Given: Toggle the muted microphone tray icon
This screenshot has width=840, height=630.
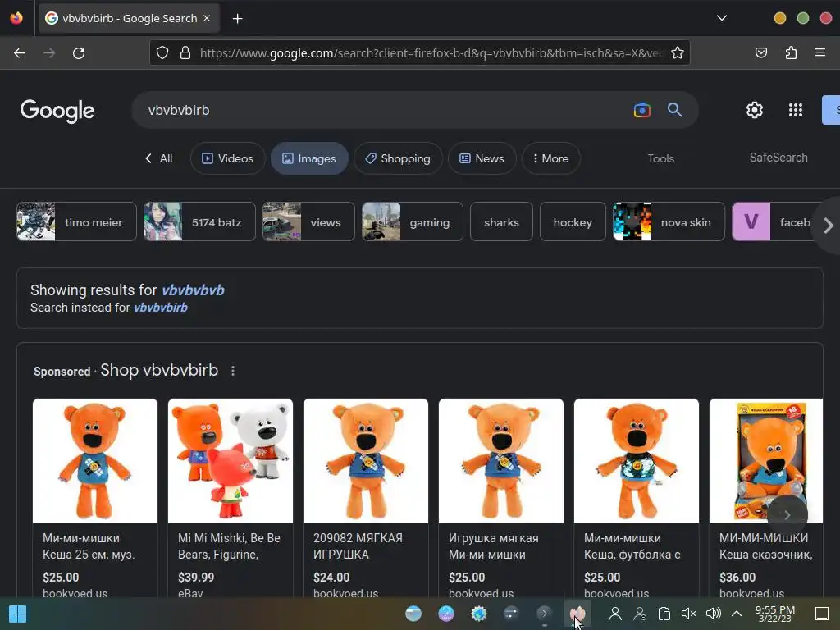Looking at the screenshot, I should [x=688, y=614].
